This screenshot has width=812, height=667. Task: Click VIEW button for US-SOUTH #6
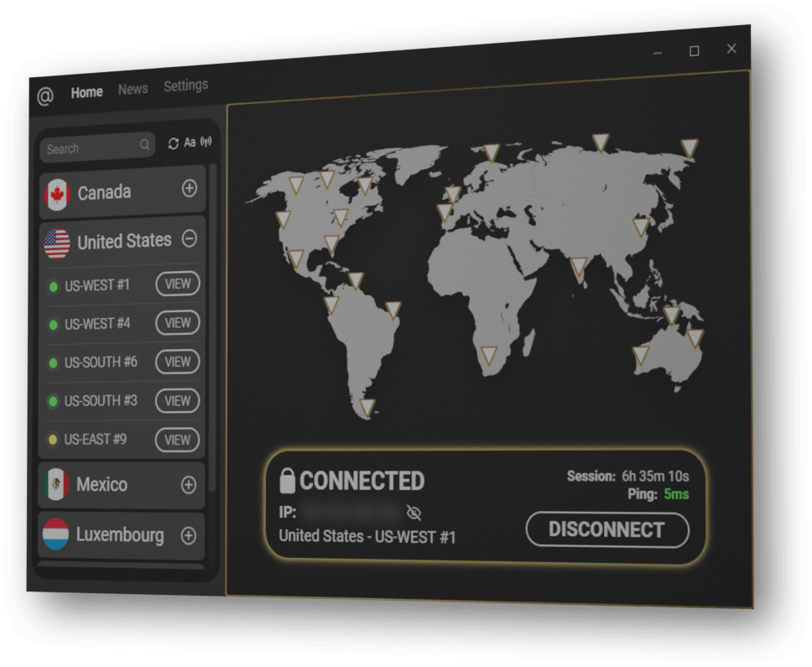coord(178,362)
